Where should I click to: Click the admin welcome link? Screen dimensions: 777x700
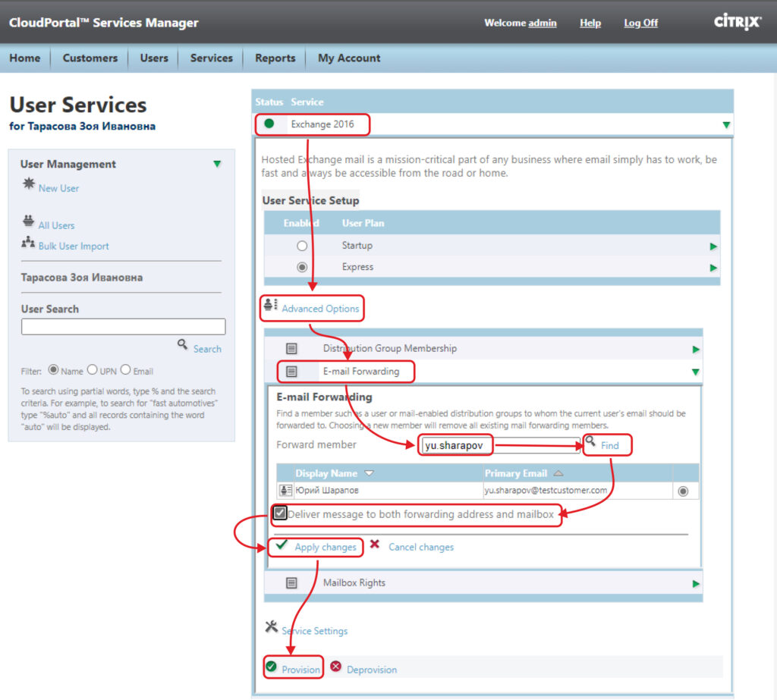point(542,23)
